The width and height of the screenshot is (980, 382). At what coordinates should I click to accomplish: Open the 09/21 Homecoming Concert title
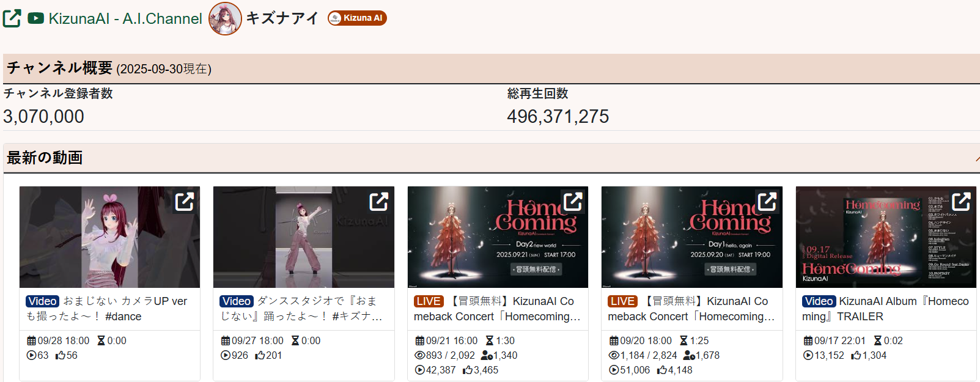(497, 309)
